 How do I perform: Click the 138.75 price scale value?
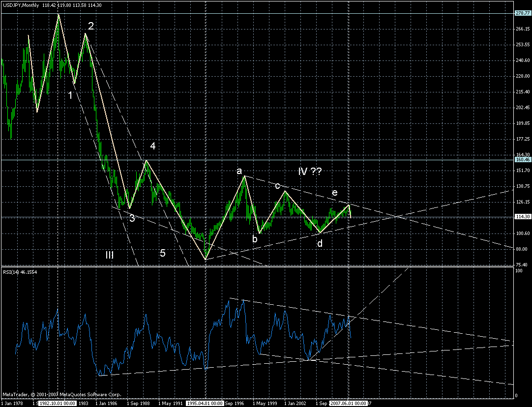click(523, 186)
